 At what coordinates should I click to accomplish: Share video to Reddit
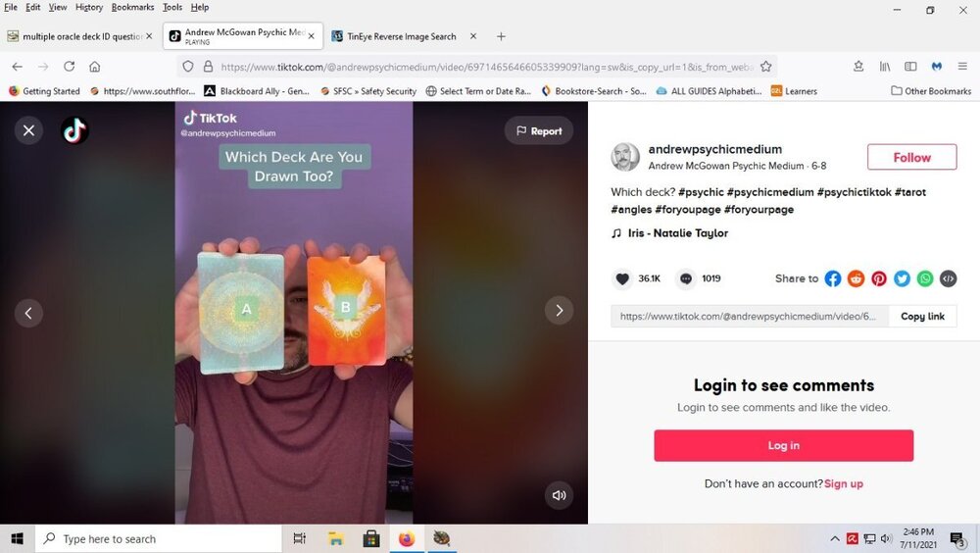click(x=856, y=279)
